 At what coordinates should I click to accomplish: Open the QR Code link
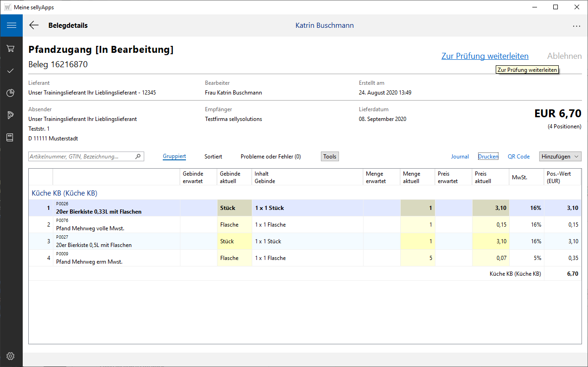(x=518, y=157)
